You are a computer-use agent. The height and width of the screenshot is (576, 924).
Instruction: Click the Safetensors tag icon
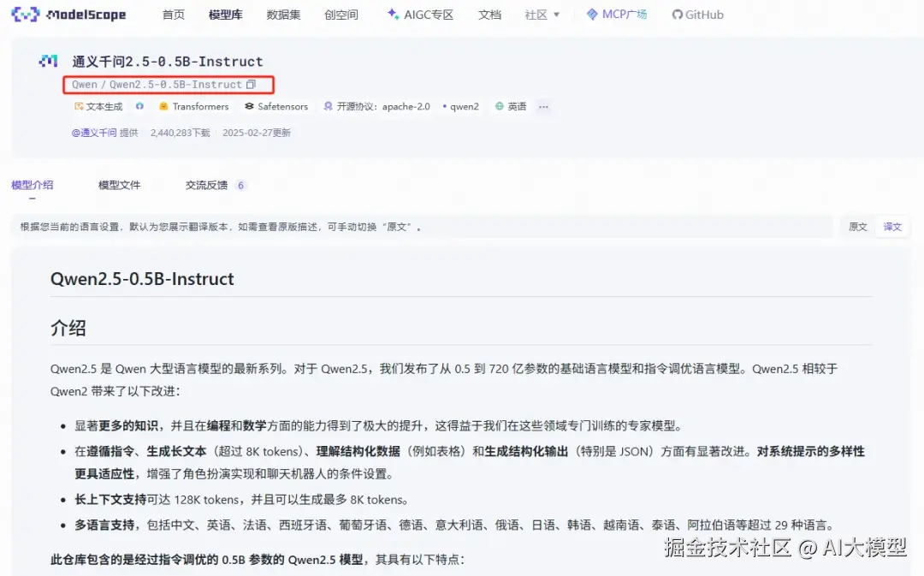pos(250,106)
